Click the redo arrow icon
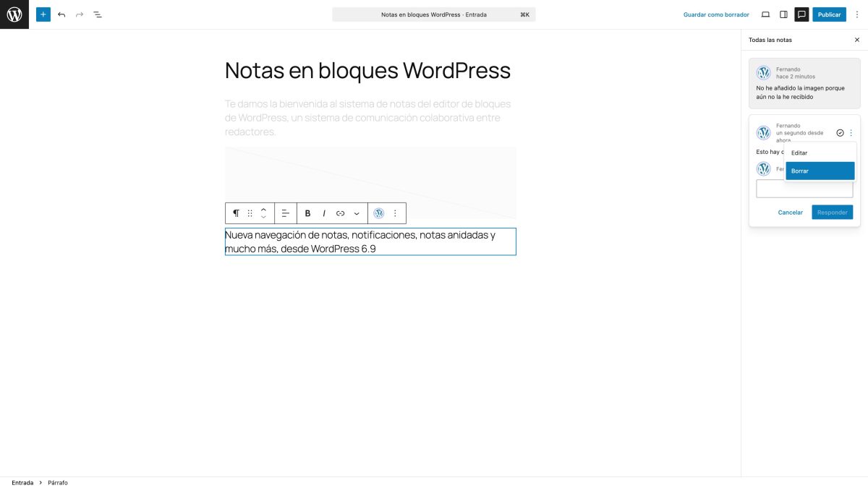The image size is (868, 488). click(x=79, y=14)
